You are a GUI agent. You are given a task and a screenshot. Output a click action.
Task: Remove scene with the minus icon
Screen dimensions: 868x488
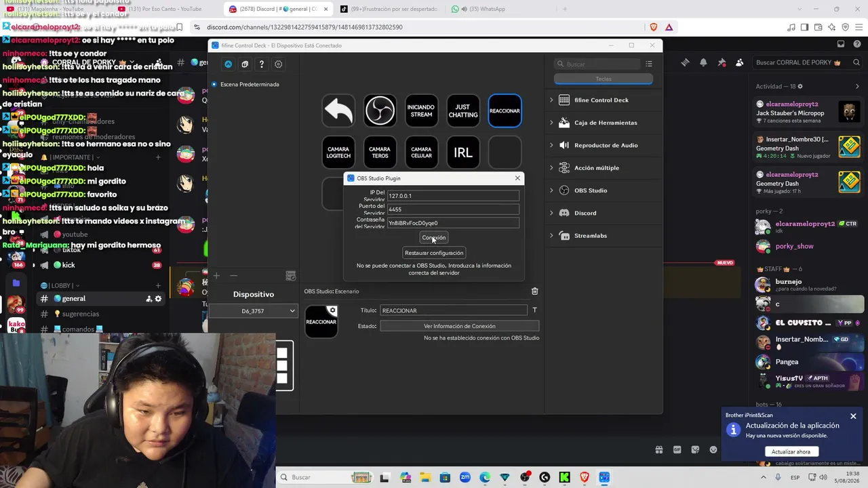[233, 276]
